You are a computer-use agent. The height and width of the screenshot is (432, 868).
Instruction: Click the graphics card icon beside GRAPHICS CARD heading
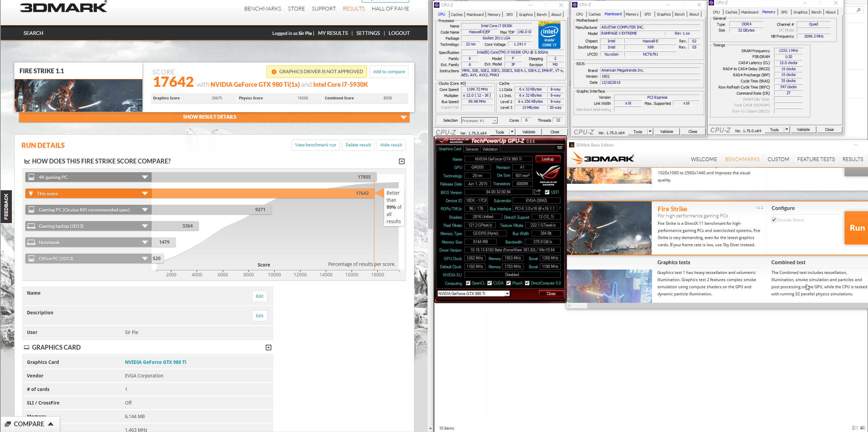coord(26,348)
